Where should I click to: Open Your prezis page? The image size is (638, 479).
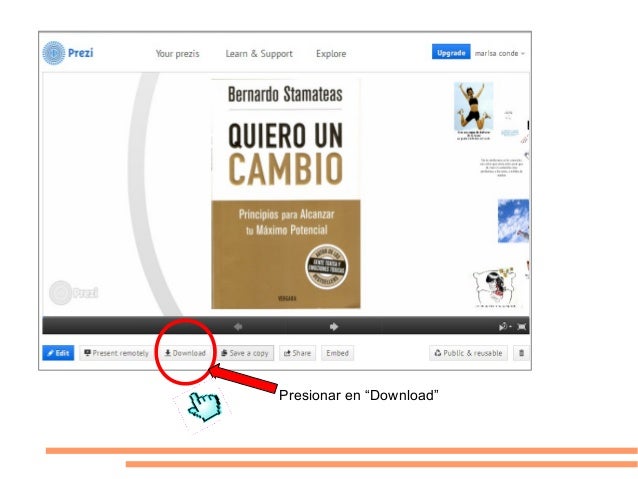(x=177, y=54)
